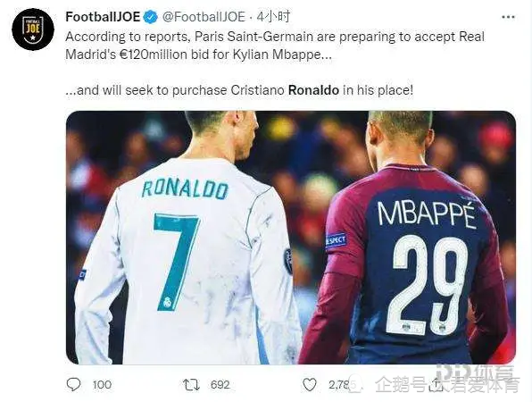Open the FootballJOE profile avatar
The height and width of the screenshot is (402, 532).
click(x=33, y=29)
